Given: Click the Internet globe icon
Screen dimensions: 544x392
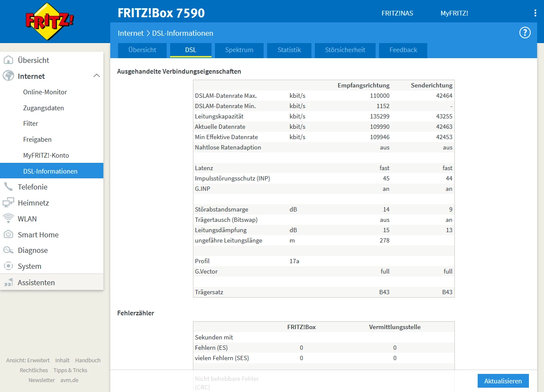Looking at the screenshot, I should [x=8, y=76].
